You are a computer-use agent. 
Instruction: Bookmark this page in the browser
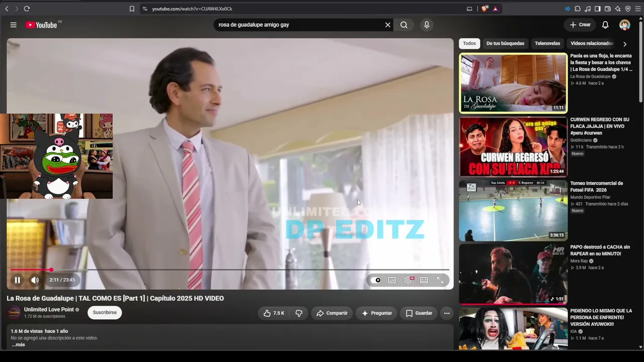click(132, 9)
